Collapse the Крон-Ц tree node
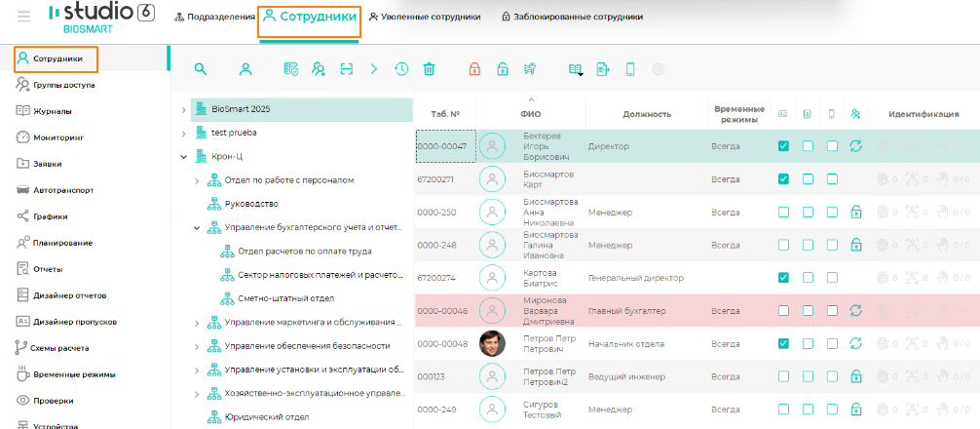The width and height of the screenshot is (980, 429). (x=183, y=156)
